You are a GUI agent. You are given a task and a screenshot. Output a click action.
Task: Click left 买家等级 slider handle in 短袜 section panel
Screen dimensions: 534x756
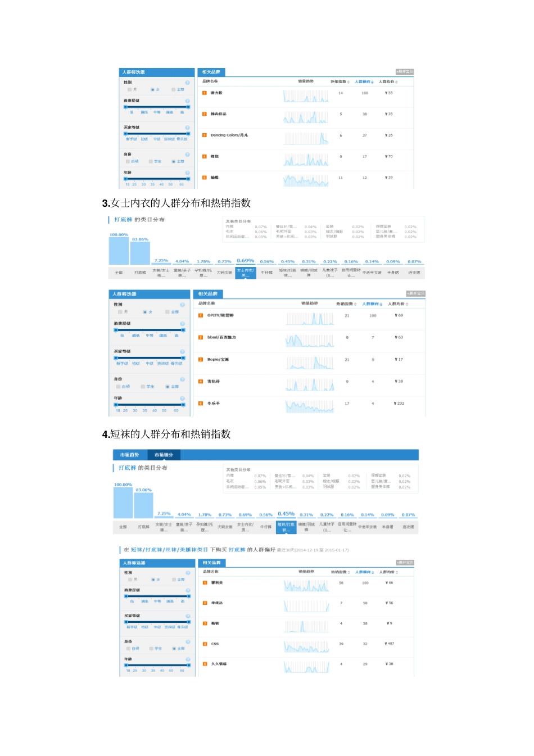coord(126,622)
